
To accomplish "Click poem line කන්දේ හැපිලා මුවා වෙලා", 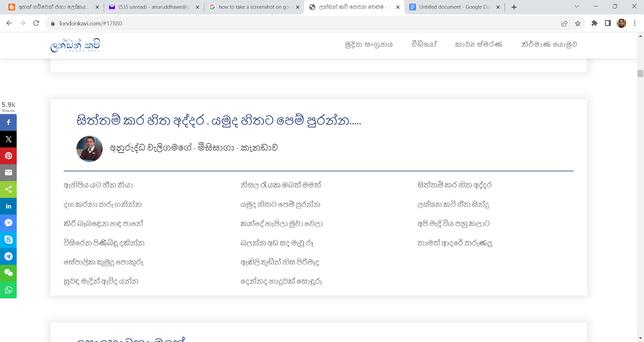I will [282, 224].
